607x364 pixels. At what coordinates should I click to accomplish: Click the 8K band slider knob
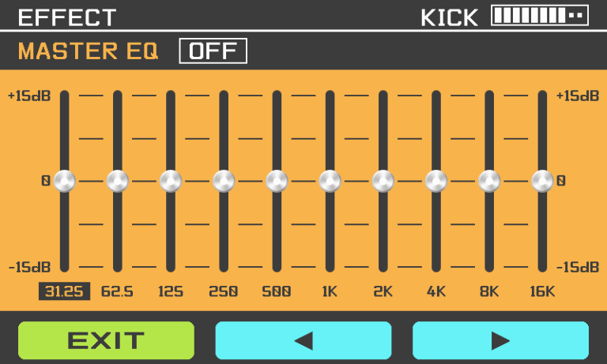click(489, 181)
